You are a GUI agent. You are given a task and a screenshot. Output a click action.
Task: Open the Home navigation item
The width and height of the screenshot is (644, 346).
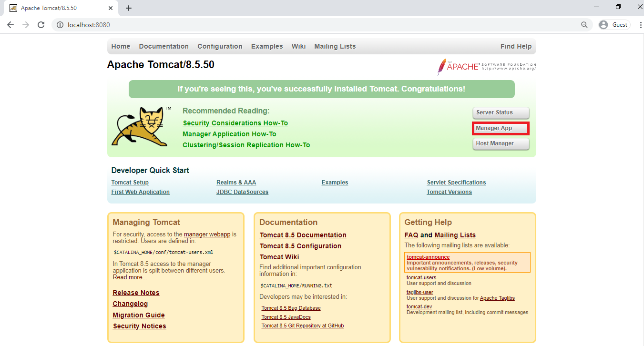pyautogui.click(x=121, y=46)
